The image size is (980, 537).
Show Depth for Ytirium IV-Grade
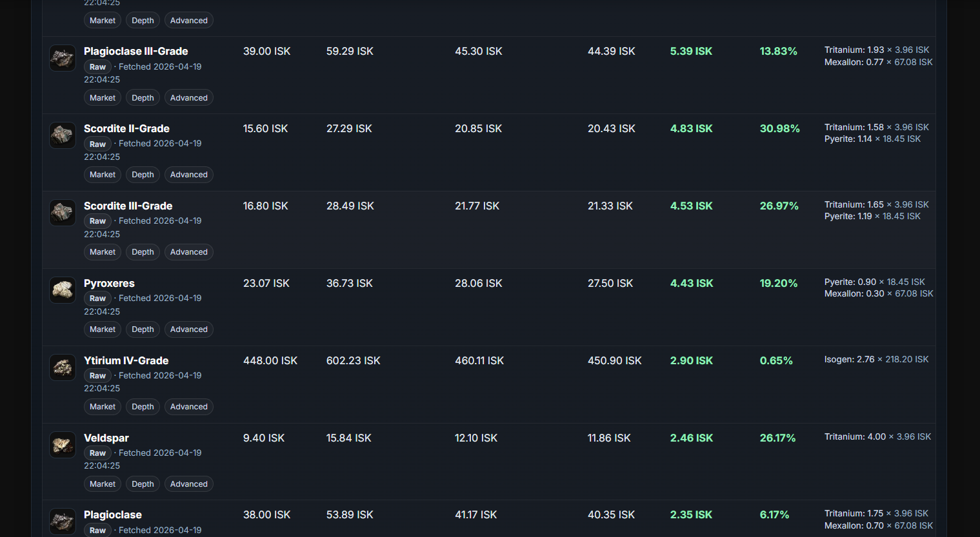pyautogui.click(x=143, y=407)
